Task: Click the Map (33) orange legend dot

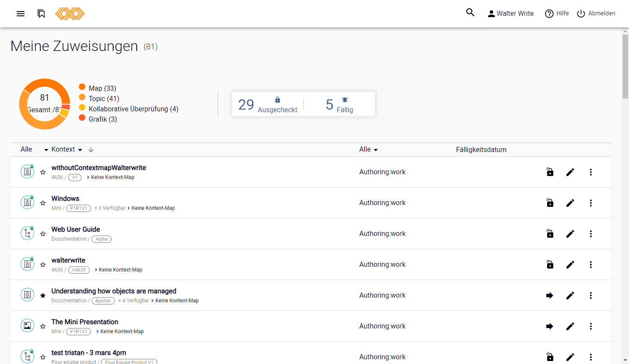Action: pyautogui.click(x=82, y=87)
